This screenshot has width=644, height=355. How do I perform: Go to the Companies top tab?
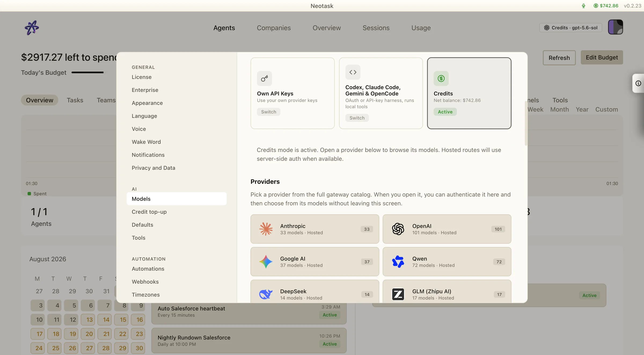pyautogui.click(x=274, y=28)
